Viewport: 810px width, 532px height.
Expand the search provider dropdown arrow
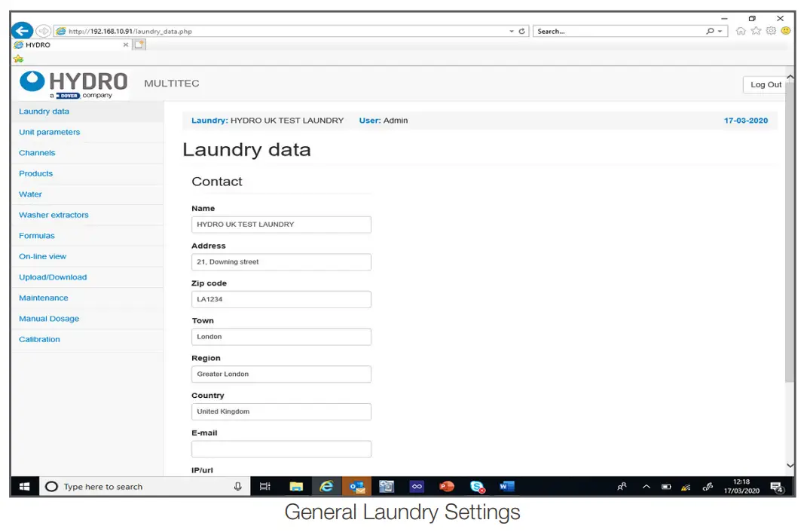pyautogui.click(x=720, y=32)
